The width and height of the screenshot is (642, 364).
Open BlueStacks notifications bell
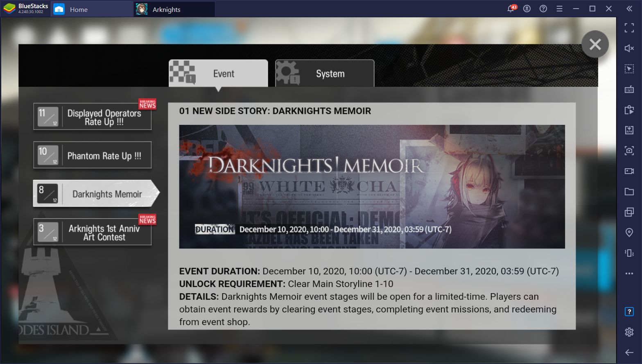coord(511,9)
